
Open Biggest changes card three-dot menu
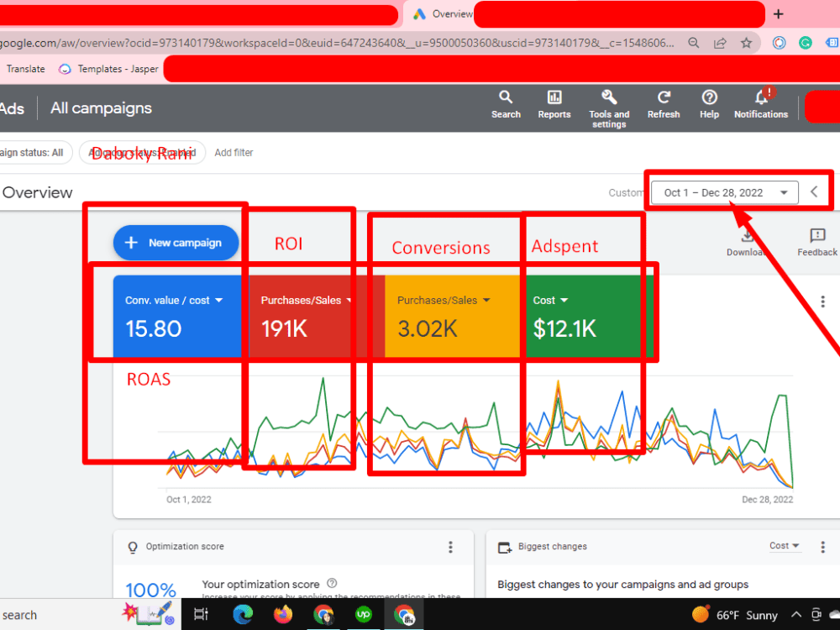coord(823,547)
